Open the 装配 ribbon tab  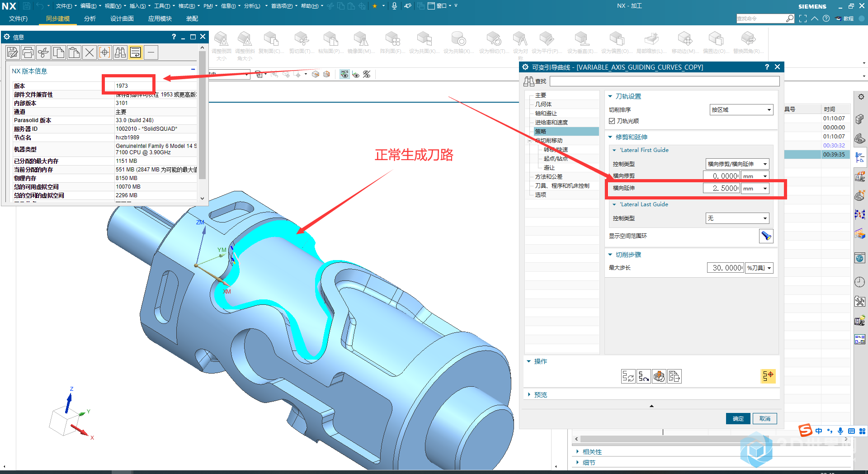[x=192, y=19]
